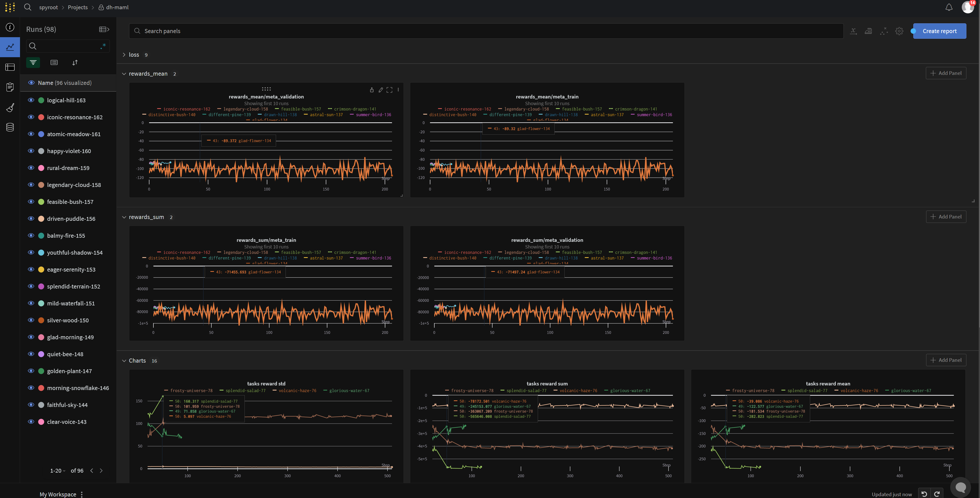Expand the loss section
Image resolution: width=980 pixels, height=498 pixels.
[124, 55]
